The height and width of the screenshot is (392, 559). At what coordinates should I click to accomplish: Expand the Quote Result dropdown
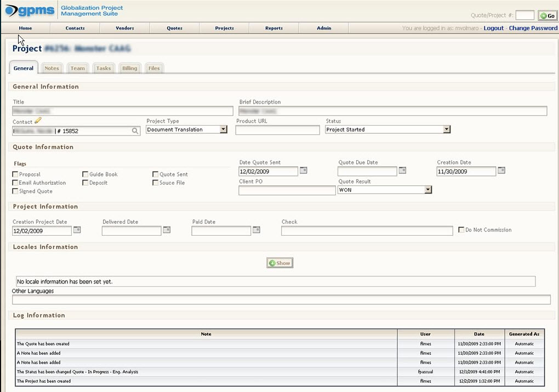click(428, 190)
